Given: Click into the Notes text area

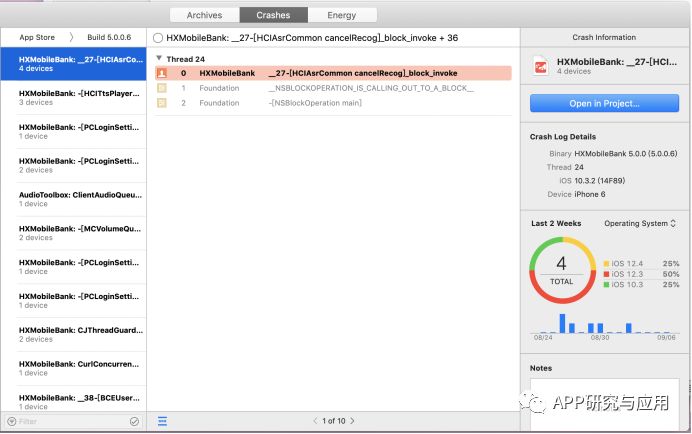Looking at the screenshot, I should coord(604,404).
